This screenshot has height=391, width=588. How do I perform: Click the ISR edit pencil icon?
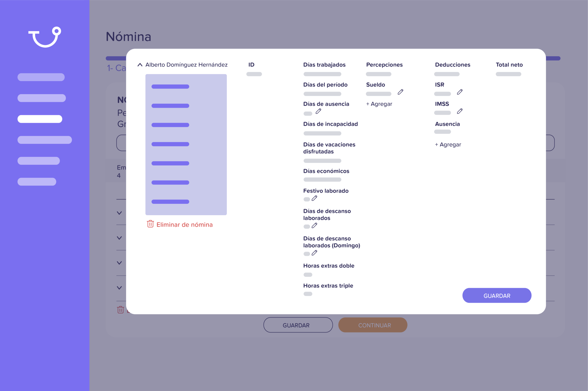pyautogui.click(x=460, y=92)
